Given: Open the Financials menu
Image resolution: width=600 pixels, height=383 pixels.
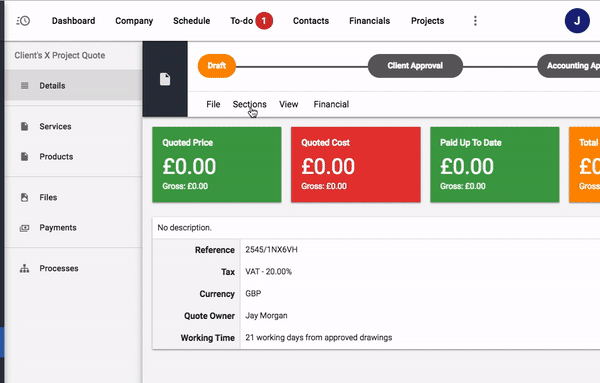Looking at the screenshot, I should (369, 21).
